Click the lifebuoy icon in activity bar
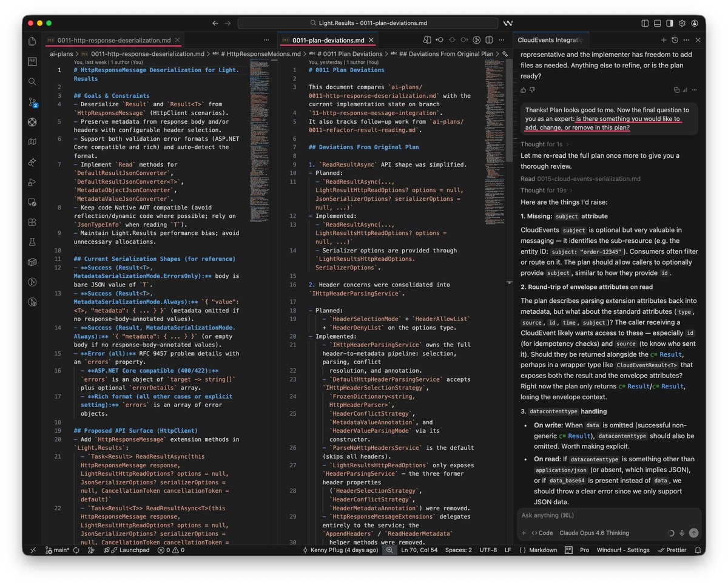 coord(32,121)
